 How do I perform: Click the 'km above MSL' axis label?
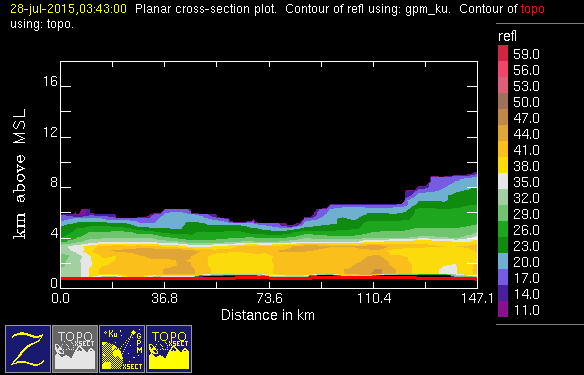point(20,174)
